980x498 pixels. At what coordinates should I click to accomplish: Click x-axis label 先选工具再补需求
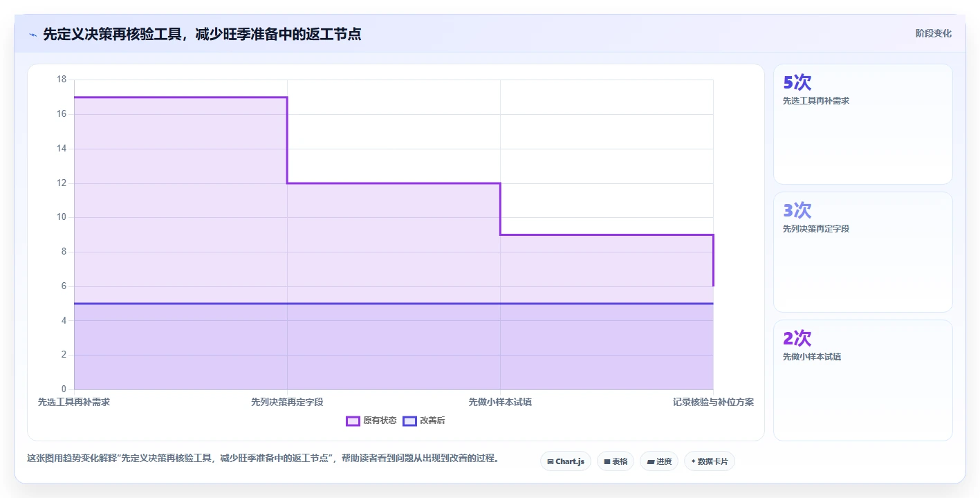click(x=74, y=402)
